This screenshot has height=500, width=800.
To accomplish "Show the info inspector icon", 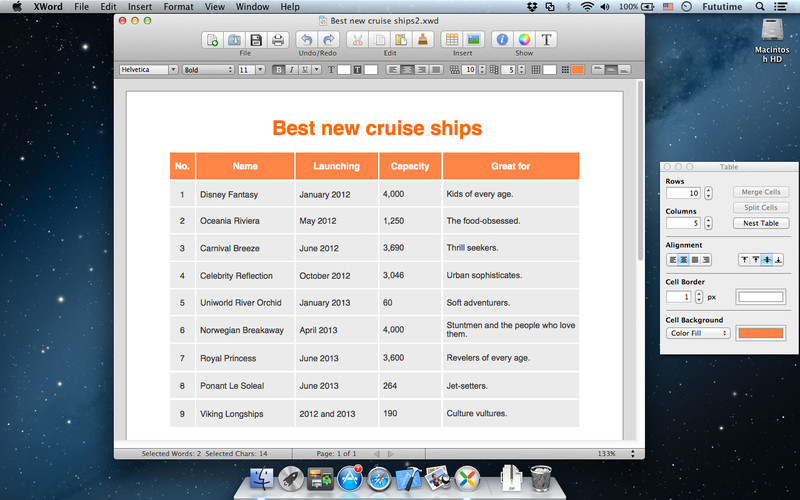I will (x=502, y=40).
